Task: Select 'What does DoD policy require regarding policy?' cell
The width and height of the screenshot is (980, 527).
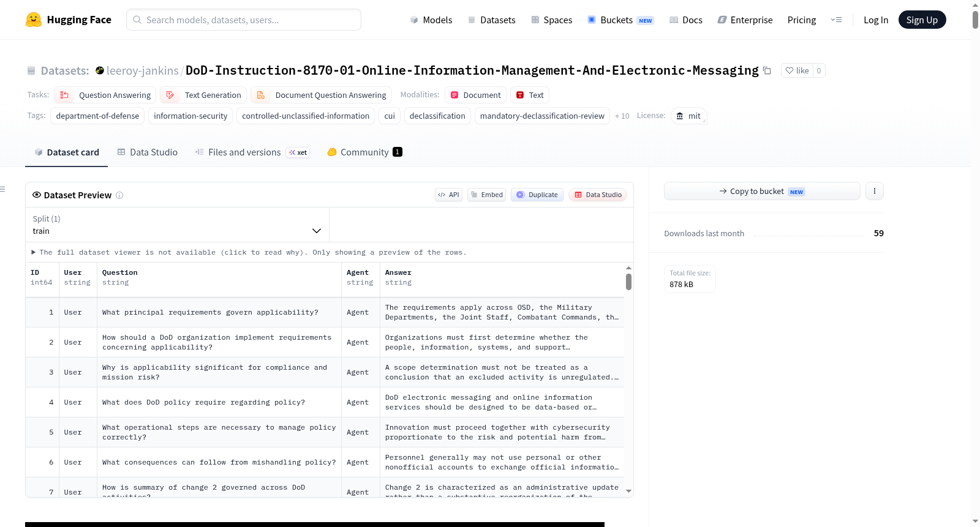Action: (x=219, y=402)
